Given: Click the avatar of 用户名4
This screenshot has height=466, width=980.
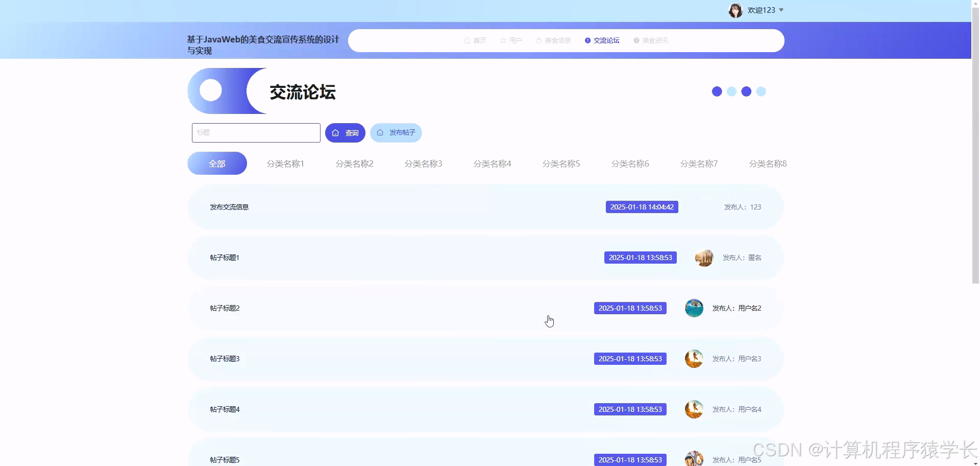Looking at the screenshot, I should tap(694, 409).
